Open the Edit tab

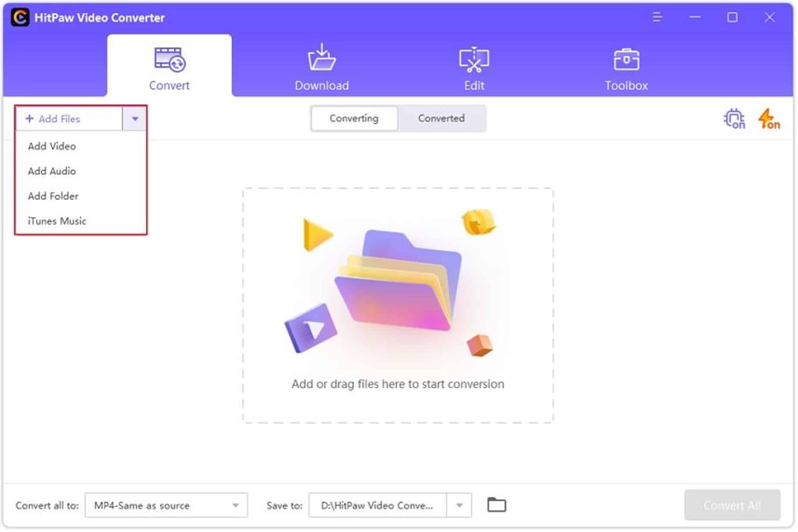click(x=474, y=68)
